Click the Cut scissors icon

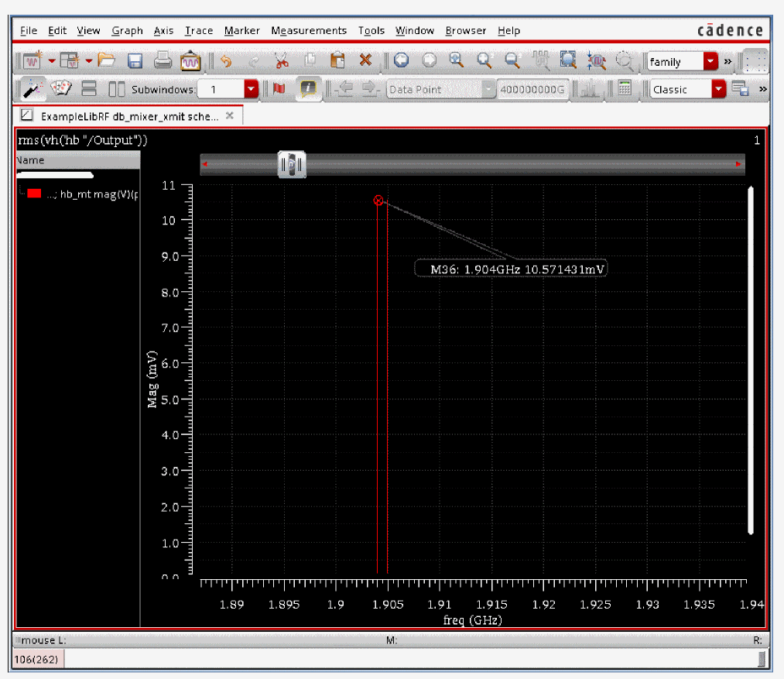281,60
